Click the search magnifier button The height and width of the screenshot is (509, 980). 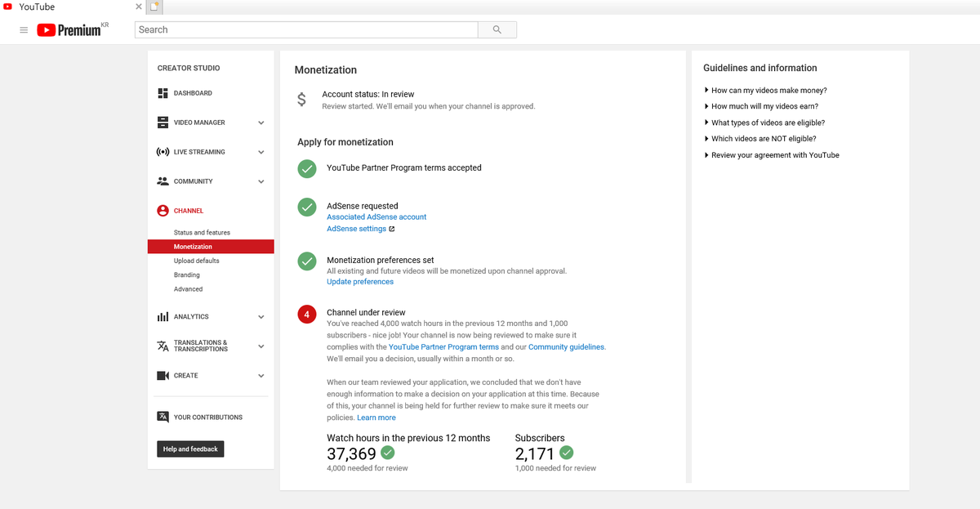(x=497, y=29)
